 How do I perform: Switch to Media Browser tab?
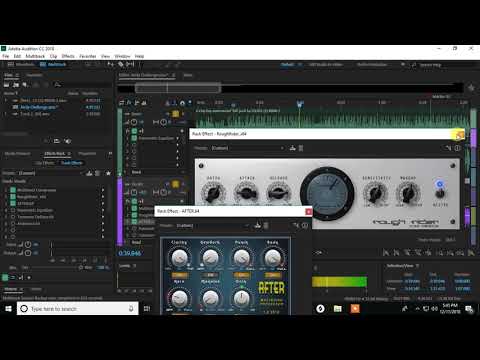point(17,154)
